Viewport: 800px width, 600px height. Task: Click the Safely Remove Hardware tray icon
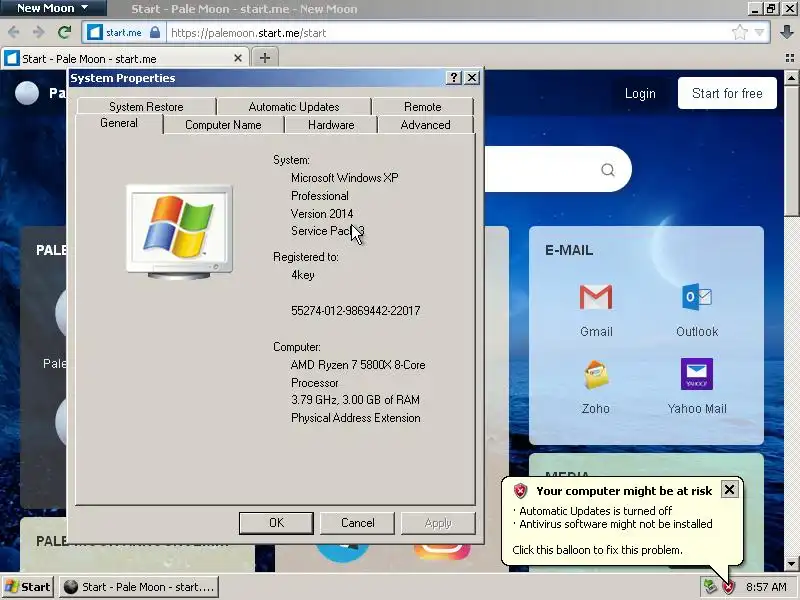(710, 587)
